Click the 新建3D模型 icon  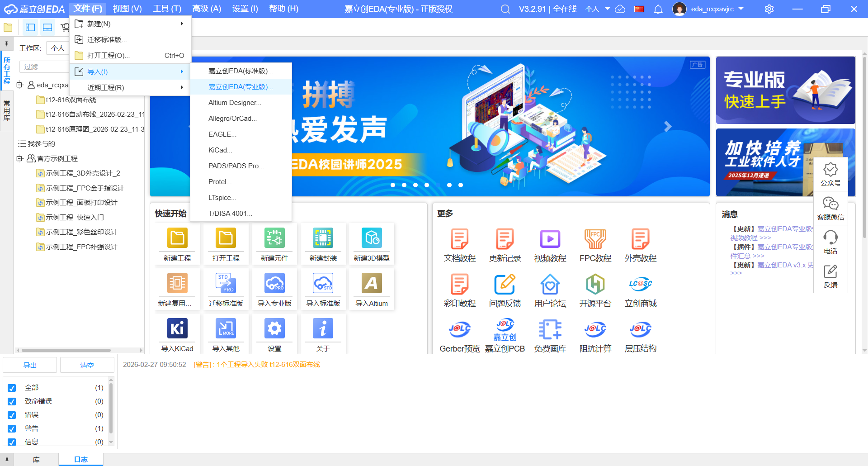pyautogui.click(x=372, y=238)
